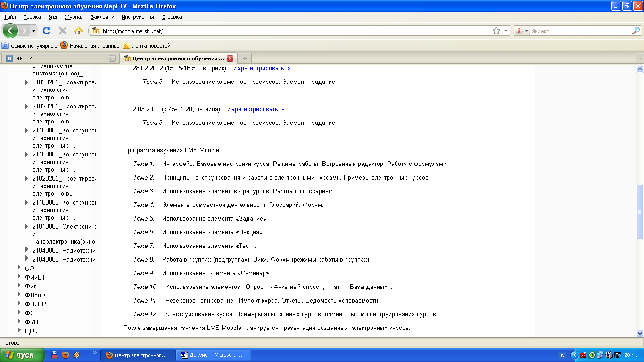Click the Тема 1. Интерфейс line

pos(290,164)
